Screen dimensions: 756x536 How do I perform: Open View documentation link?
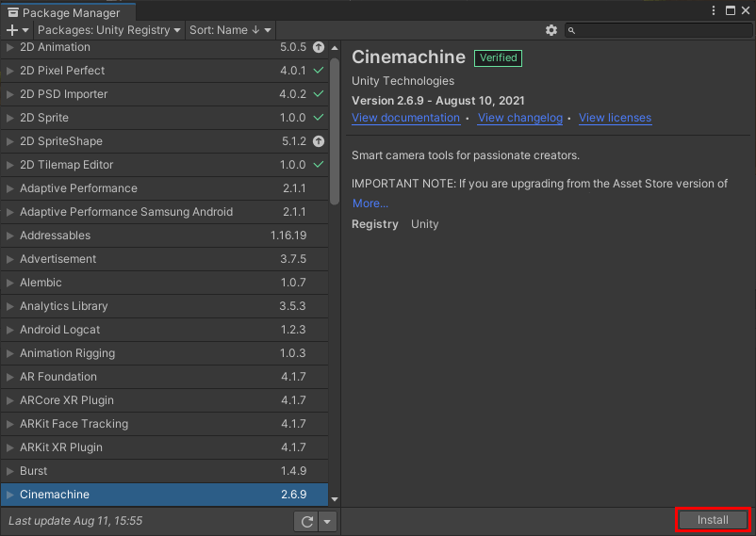405,118
